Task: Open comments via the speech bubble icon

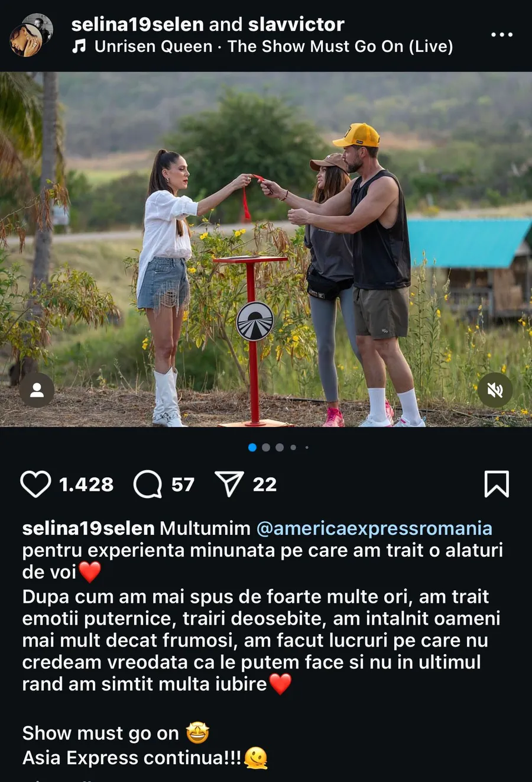Action: 148,484
